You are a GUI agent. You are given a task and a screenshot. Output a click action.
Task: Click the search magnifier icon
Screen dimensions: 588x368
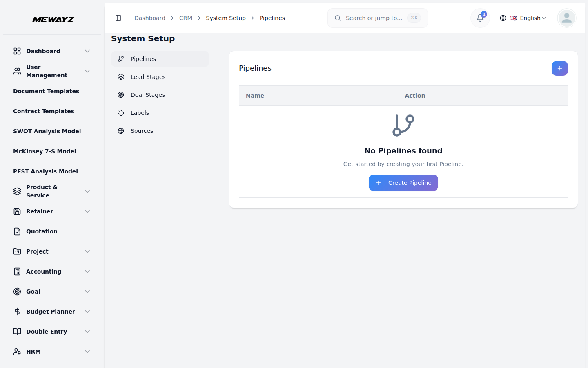[x=337, y=18]
